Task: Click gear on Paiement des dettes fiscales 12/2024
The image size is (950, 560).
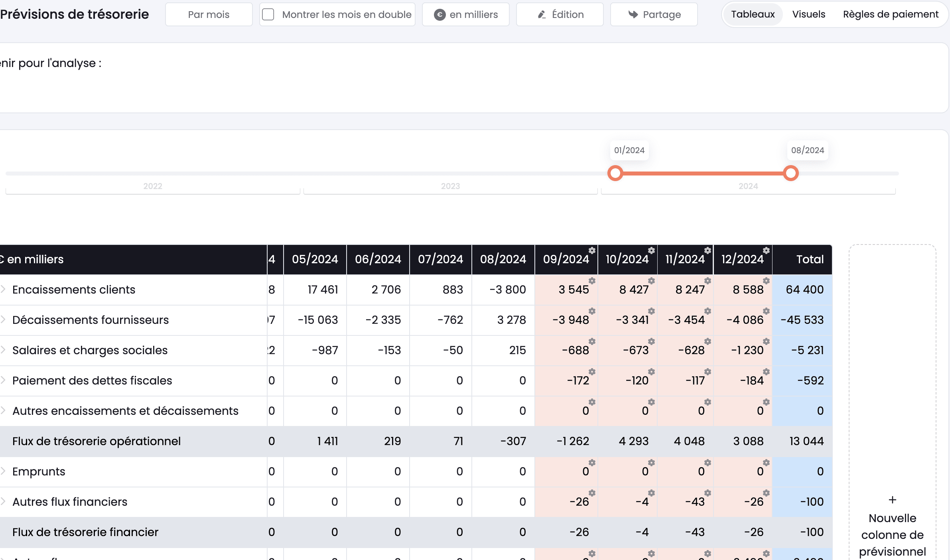Action: coord(766,372)
